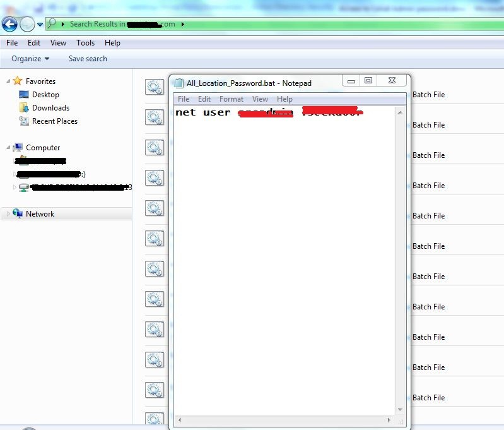Open Notepad's Format menu
Viewport: 504px width, 430px height.
tap(231, 99)
